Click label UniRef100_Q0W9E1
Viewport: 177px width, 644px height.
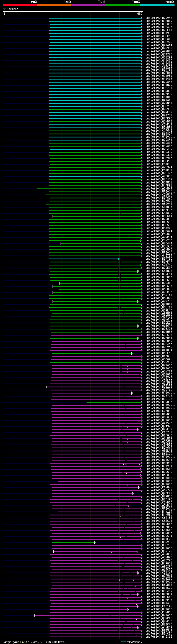pos(159,76)
